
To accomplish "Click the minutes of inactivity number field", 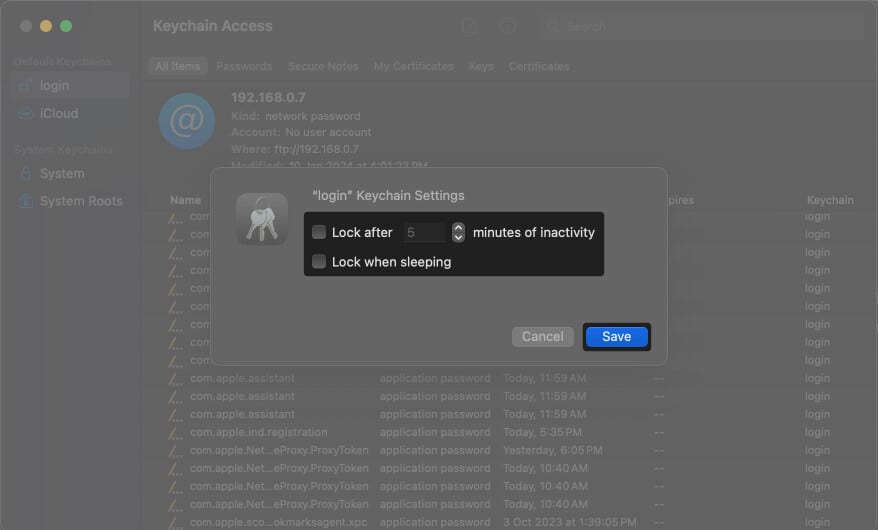I will coord(426,232).
